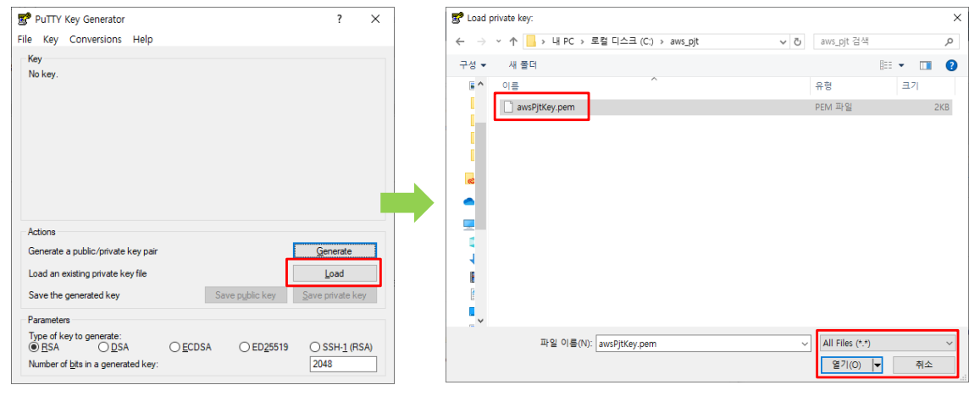
Task: Click the question mark help button in PuTTYgen
Action: [x=340, y=19]
